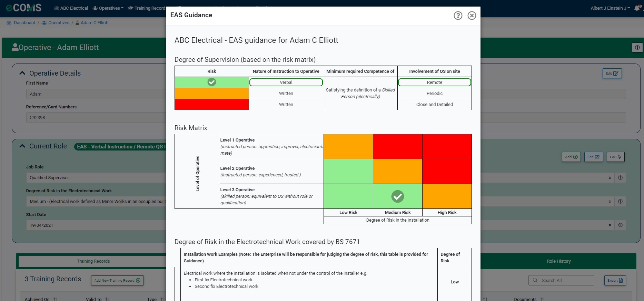
Task: Click the eCOMS logo
Action: 23,8
